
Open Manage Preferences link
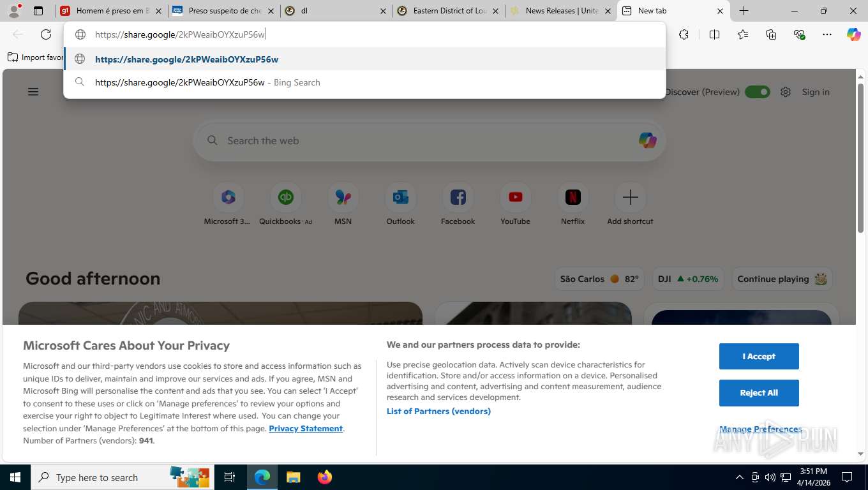point(760,429)
